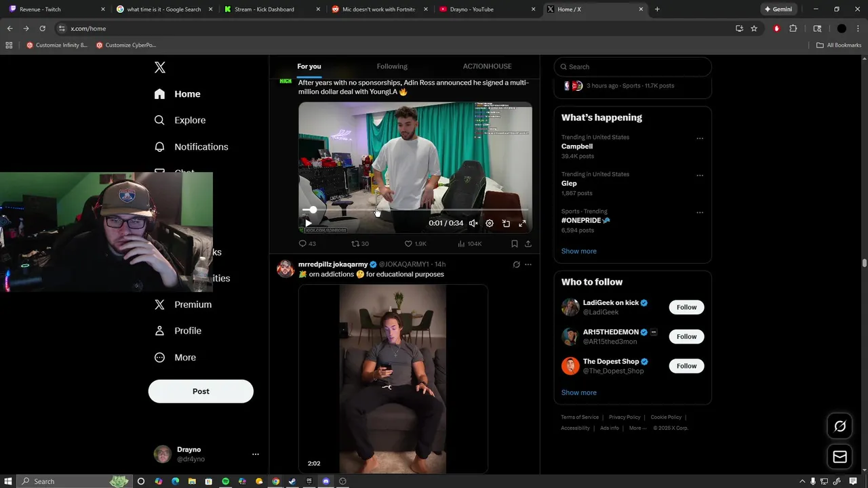Toggle picture-in-picture on video

tap(506, 223)
